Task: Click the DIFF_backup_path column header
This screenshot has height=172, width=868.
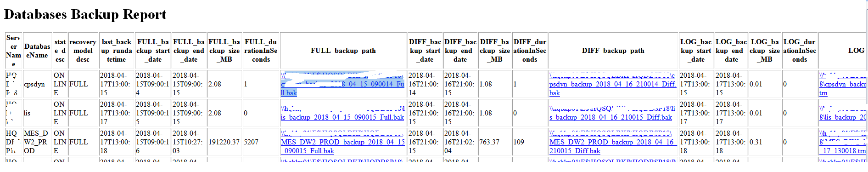Action: [613, 51]
